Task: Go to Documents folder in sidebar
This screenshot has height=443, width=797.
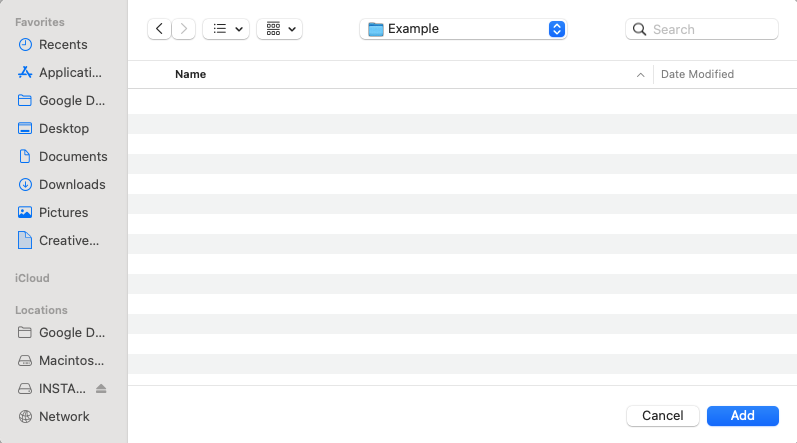Action: pyautogui.click(x=72, y=156)
